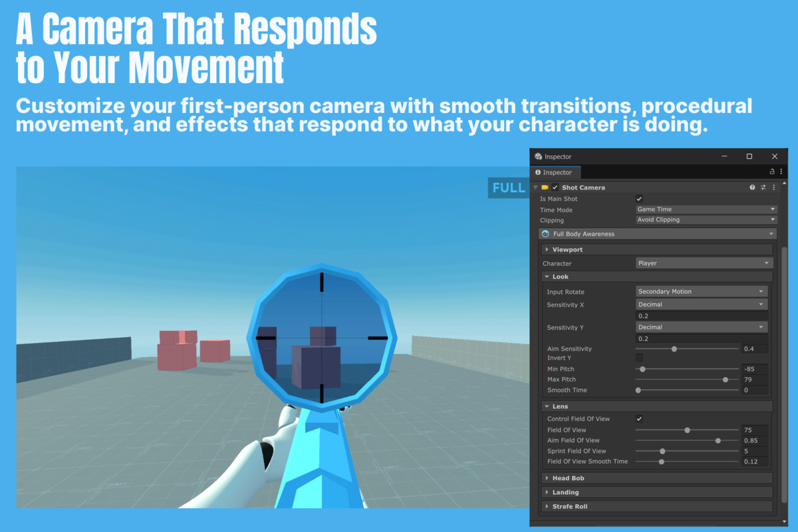
Task: Click the Smooth Time slider
Action: (x=687, y=390)
